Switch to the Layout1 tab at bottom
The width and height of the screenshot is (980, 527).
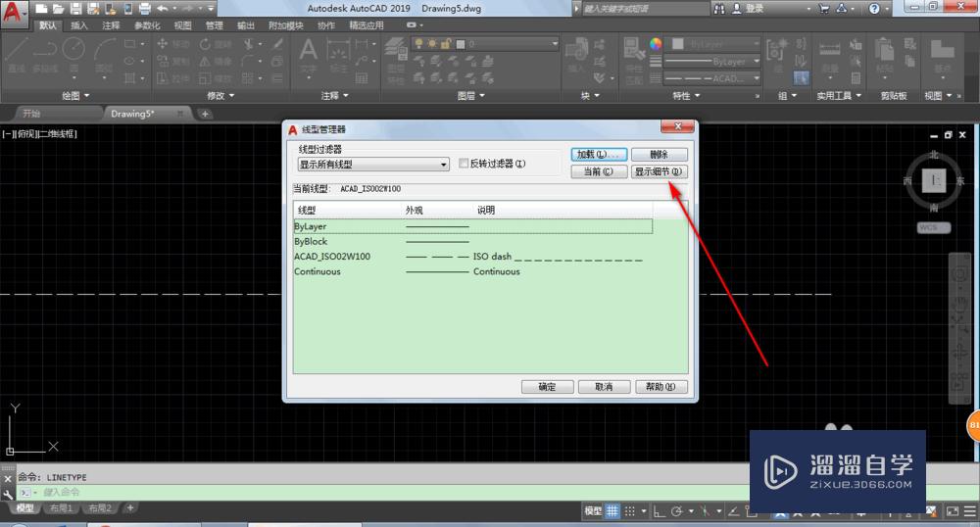[61, 507]
